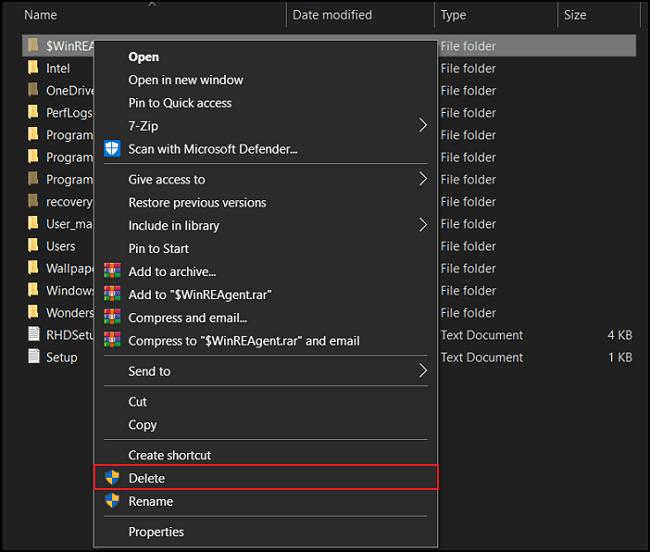Open the Send to submenu arrow
The image size is (650, 552).
point(422,371)
